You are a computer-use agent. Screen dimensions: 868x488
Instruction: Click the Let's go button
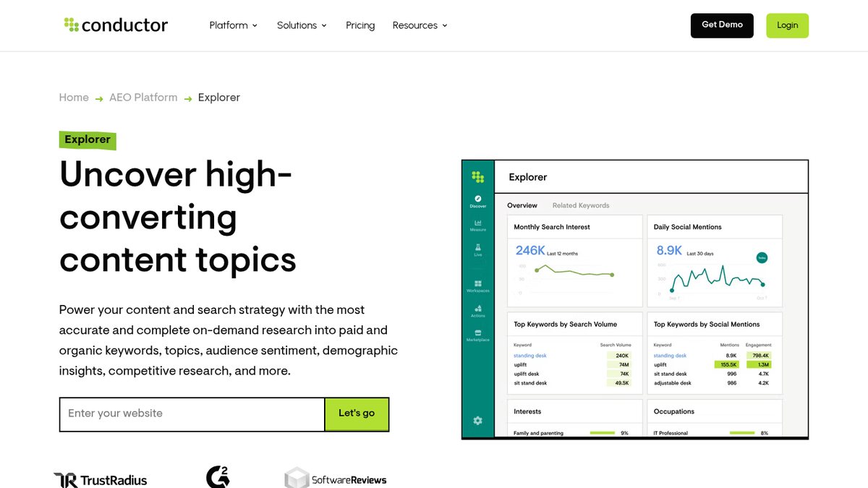tap(357, 414)
